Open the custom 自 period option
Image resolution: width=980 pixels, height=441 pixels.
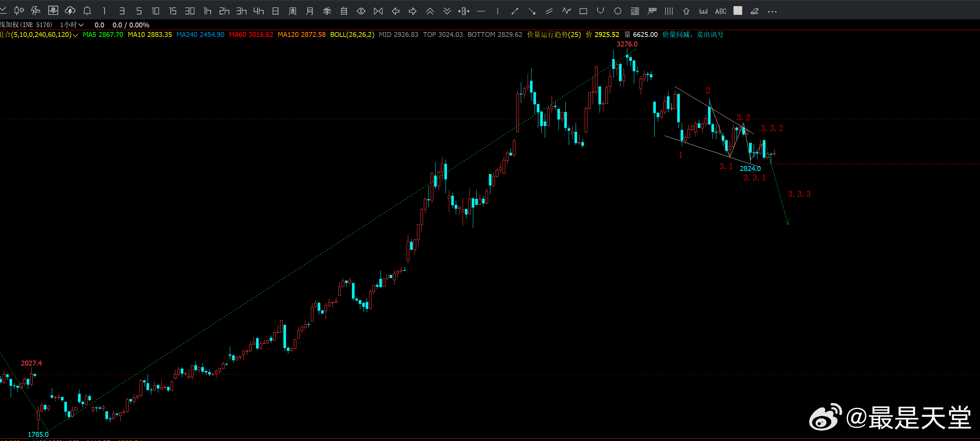344,11
